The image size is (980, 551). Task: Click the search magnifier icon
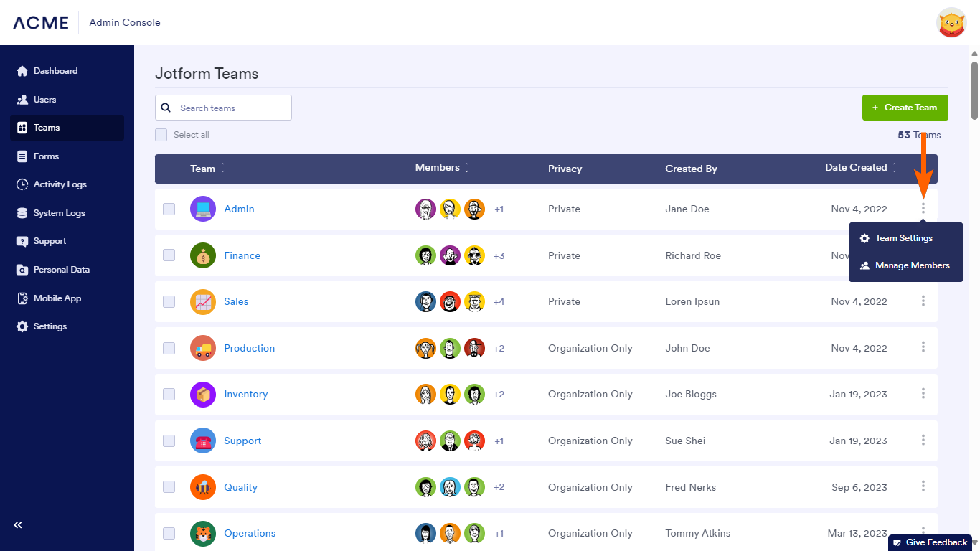pos(166,108)
